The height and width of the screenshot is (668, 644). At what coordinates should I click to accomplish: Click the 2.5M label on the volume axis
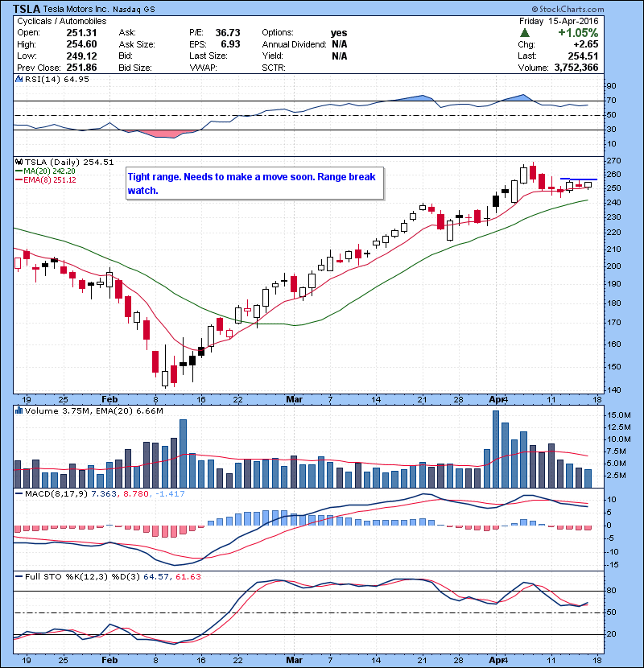point(616,476)
